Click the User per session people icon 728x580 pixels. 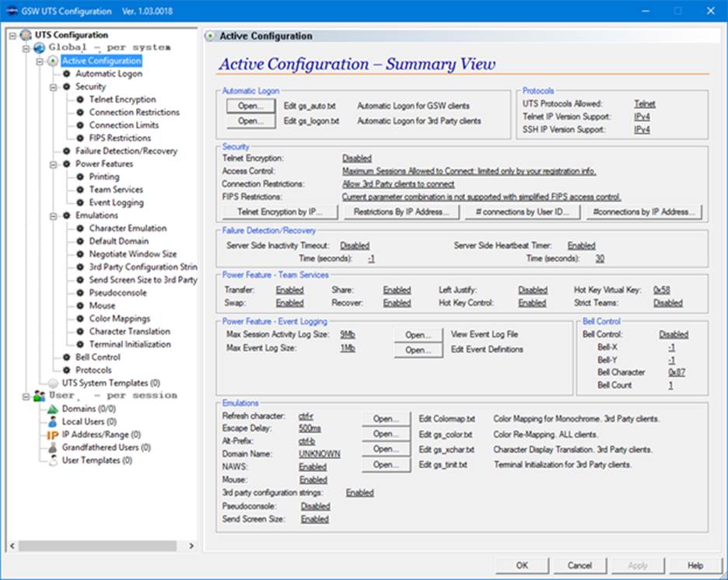click(x=40, y=396)
